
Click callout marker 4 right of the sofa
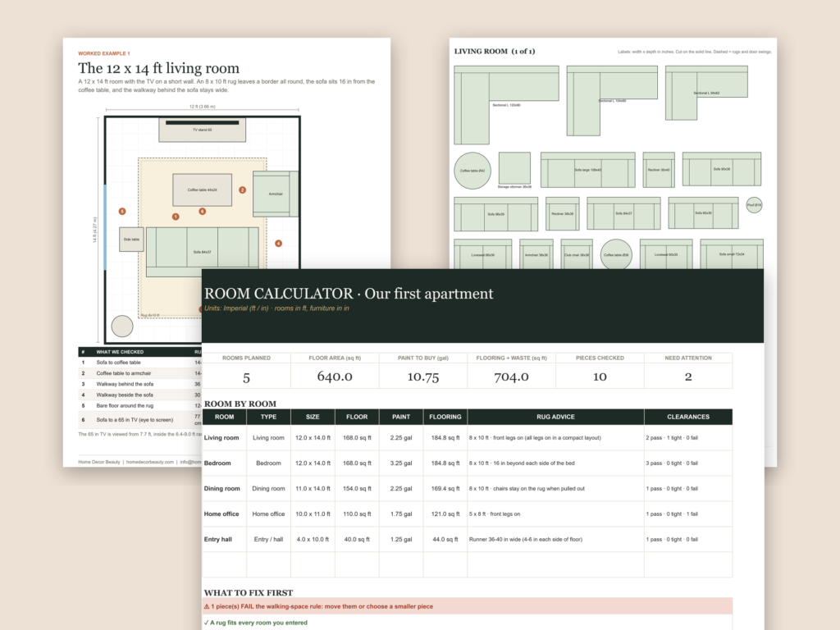click(x=279, y=243)
